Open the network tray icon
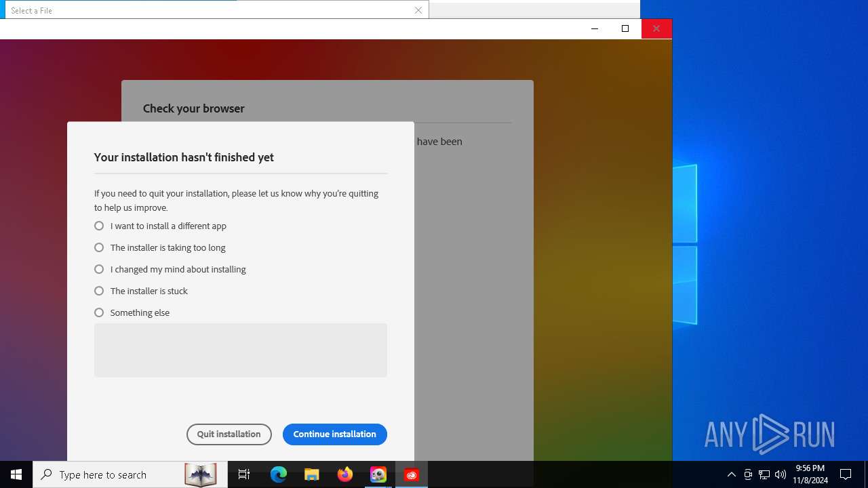The width and height of the screenshot is (868, 488). tap(764, 474)
